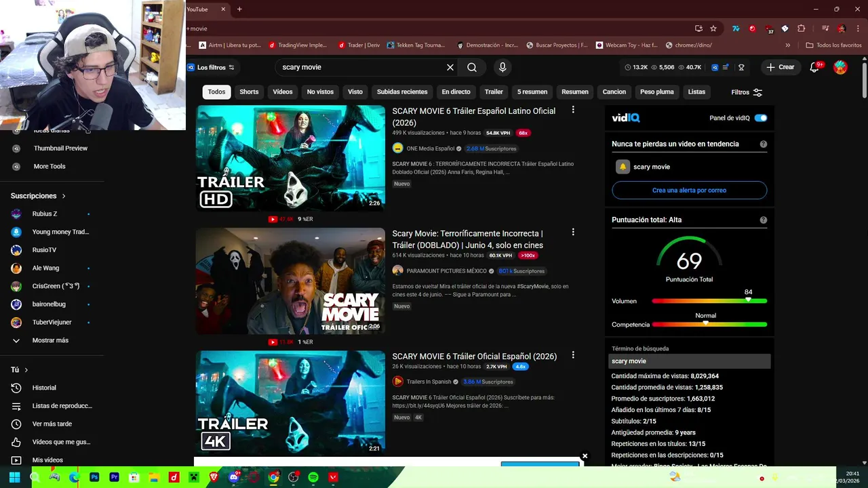The width and height of the screenshot is (868, 488).
Task: Open Trailers In Spanish channel link
Action: point(429,382)
